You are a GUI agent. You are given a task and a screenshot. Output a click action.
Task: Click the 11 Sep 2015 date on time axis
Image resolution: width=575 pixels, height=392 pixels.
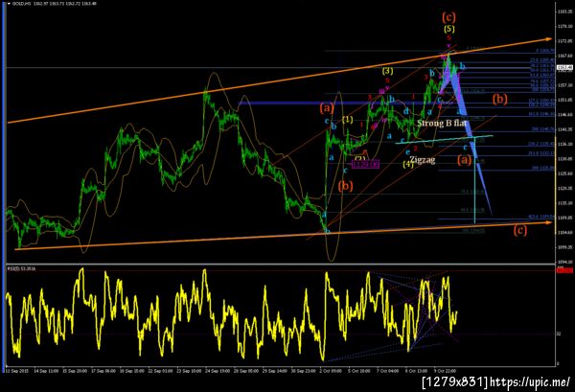(17, 371)
